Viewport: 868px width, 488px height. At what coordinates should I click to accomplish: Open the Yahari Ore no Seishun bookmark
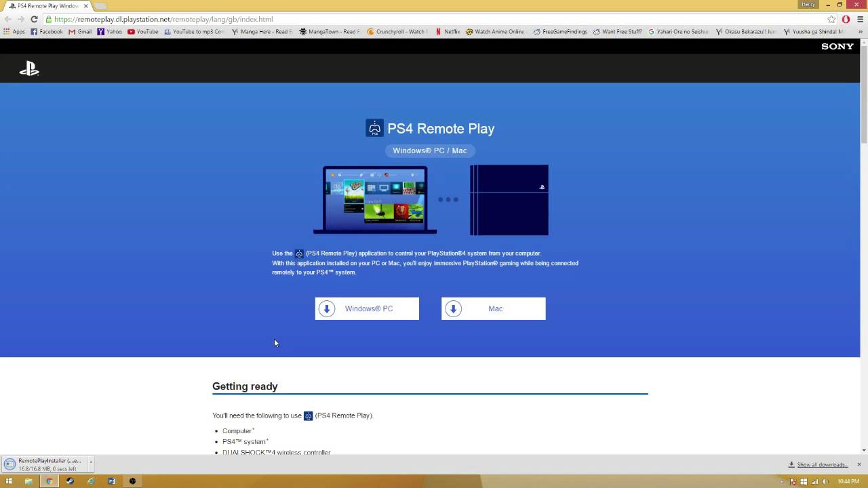(679, 31)
